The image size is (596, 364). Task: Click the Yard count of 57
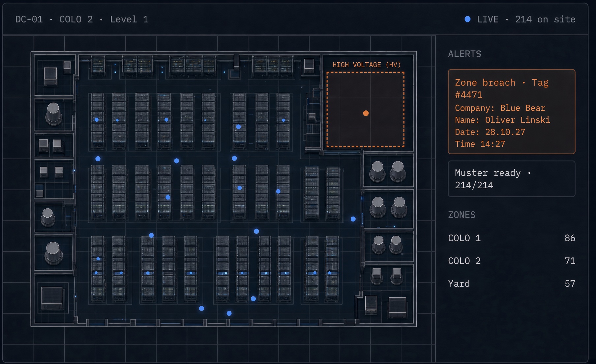(570, 284)
